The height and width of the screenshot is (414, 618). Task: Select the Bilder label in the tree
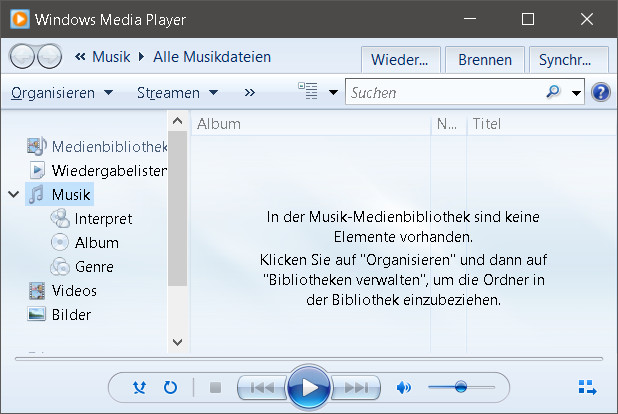(71, 315)
